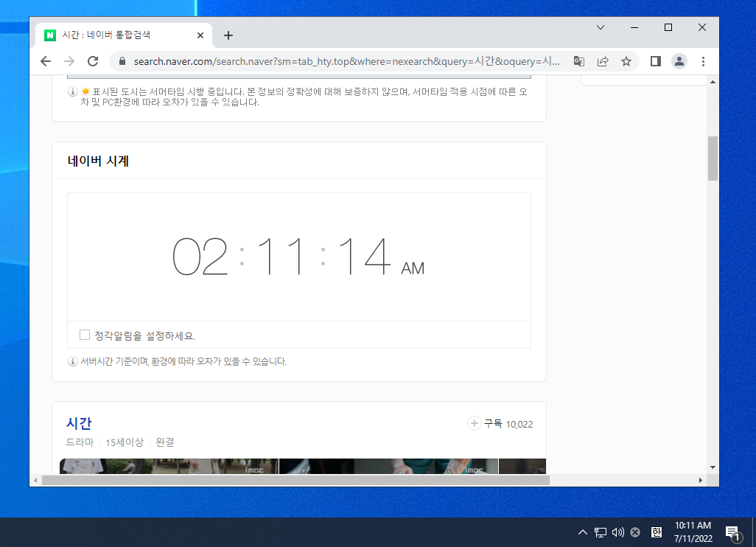Image resolution: width=756 pixels, height=547 pixels.
Task: Mute the system volume speaker icon
Action: click(616, 532)
